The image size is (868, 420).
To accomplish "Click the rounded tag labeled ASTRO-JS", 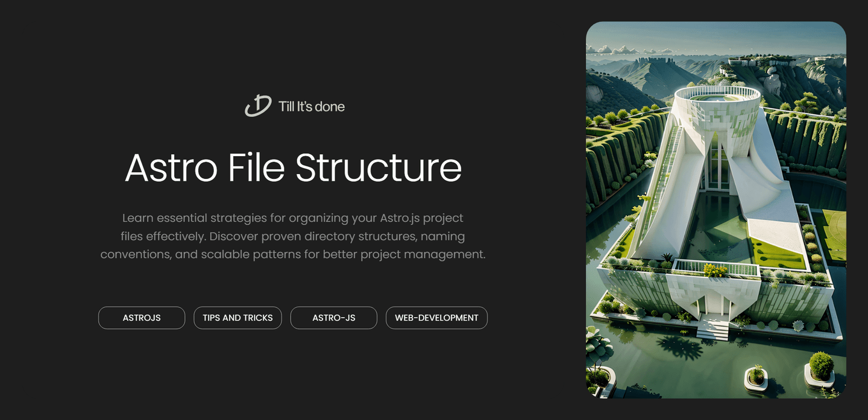I will tap(333, 318).
